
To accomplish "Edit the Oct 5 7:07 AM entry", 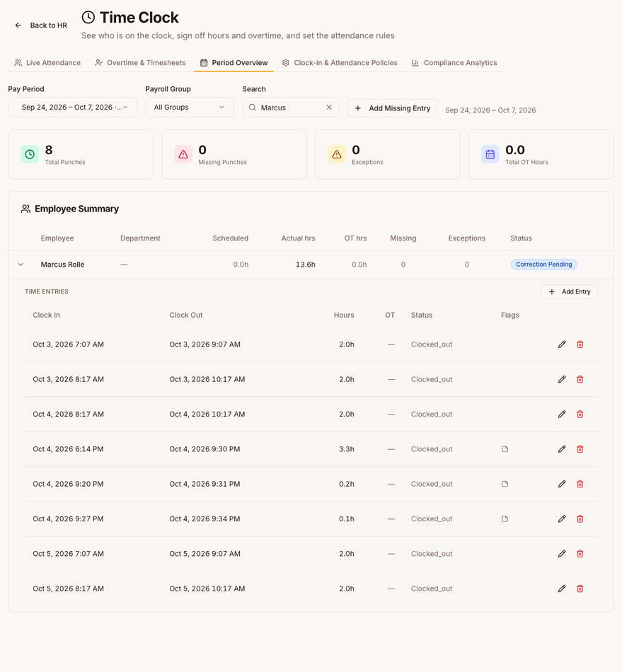I will pos(562,554).
